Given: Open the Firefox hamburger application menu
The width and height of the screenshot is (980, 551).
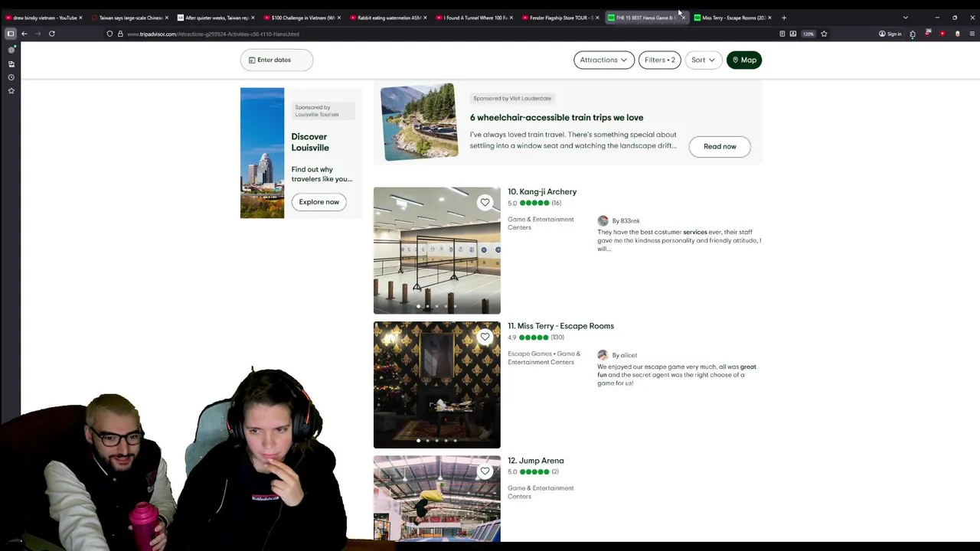Looking at the screenshot, I should click(972, 34).
